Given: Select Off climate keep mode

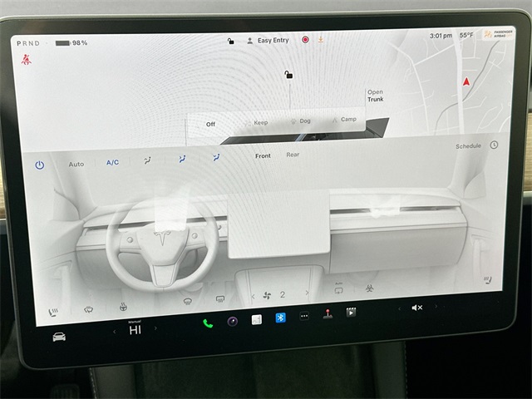Looking at the screenshot, I should (210, 124).
